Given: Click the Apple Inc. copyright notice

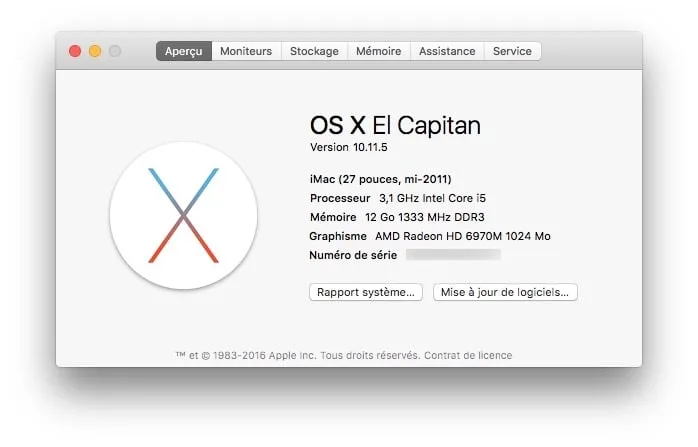Looking at the screenshot, I should [298, 355].
